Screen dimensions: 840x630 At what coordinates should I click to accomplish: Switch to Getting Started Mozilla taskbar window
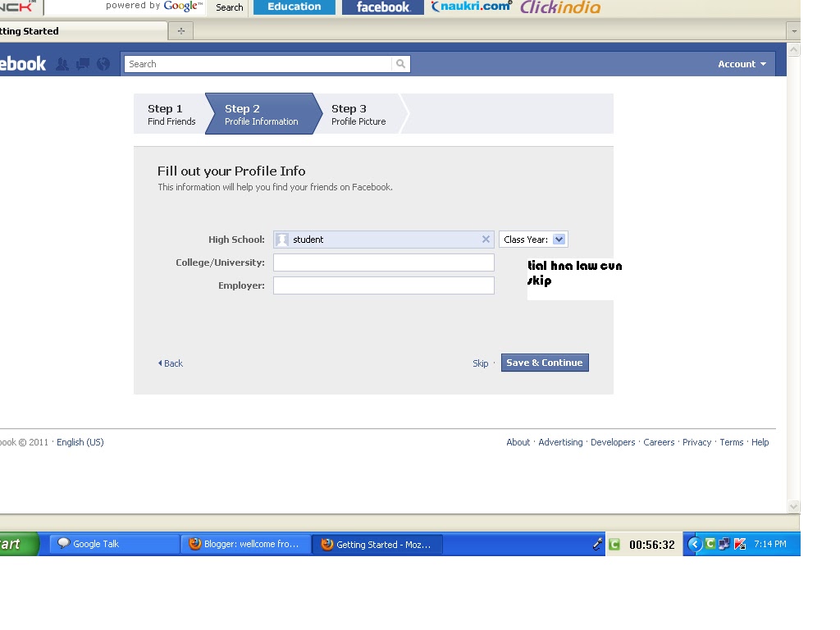click(378, 545)
